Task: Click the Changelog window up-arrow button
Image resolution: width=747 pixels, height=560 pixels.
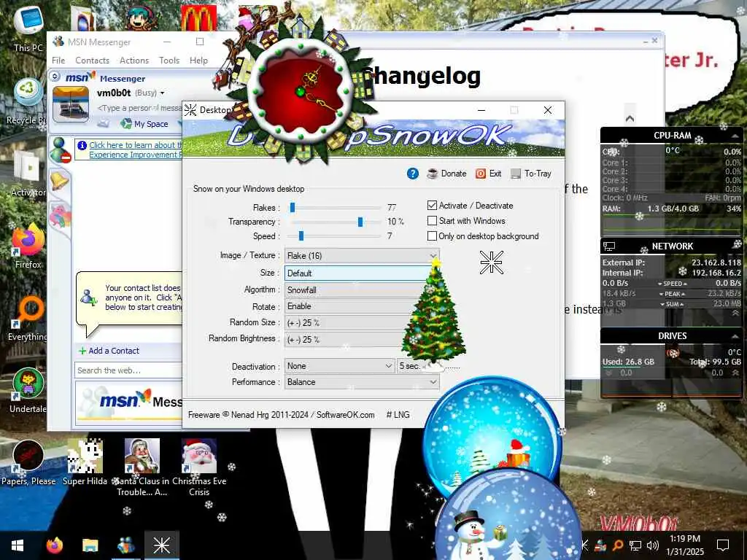Action: click(x=630, y=118)
